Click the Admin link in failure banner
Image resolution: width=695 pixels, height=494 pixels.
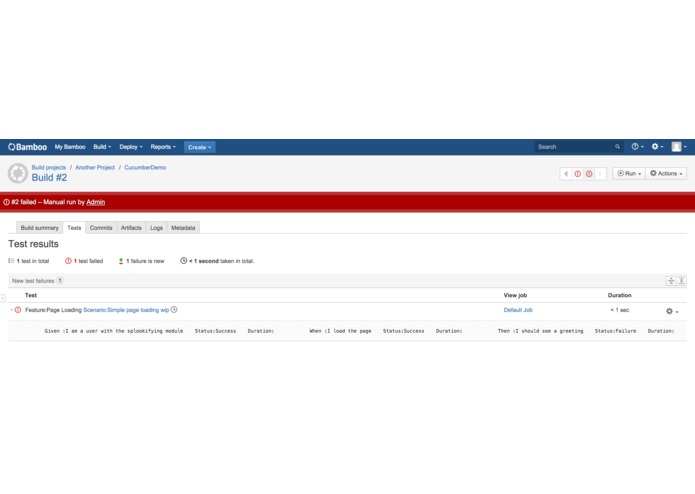96,202
